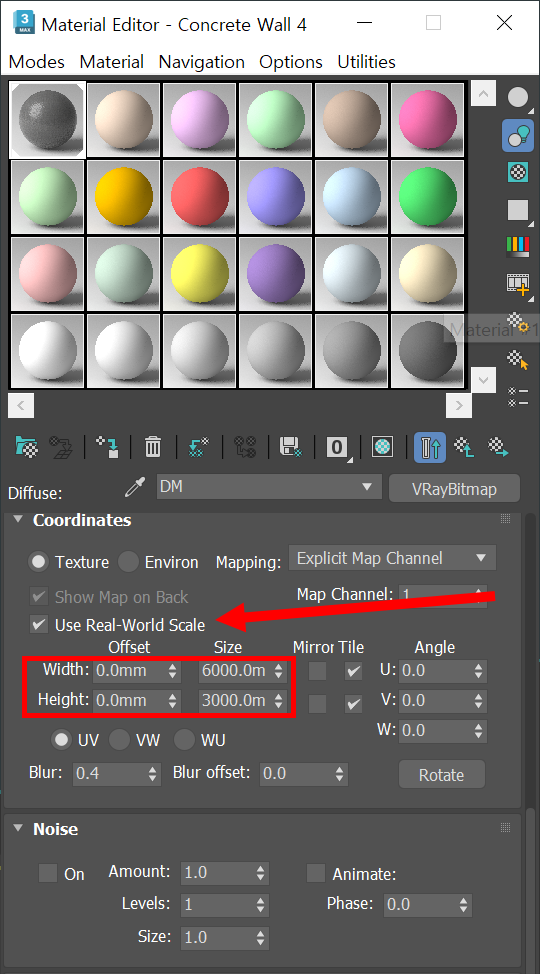The image size is (540, 974).
Task: Select the UV radio button
Action: point(61,740)
